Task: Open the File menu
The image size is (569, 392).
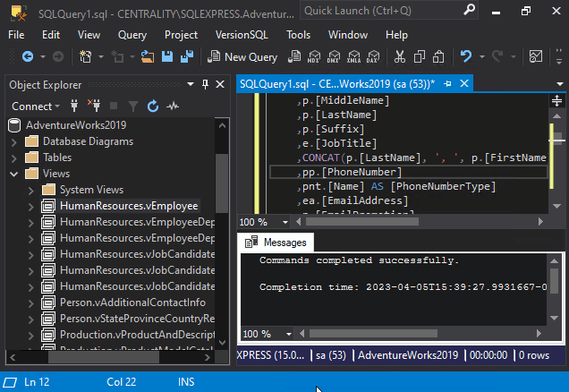Action: pyautogui.click(x=16, y=35)
